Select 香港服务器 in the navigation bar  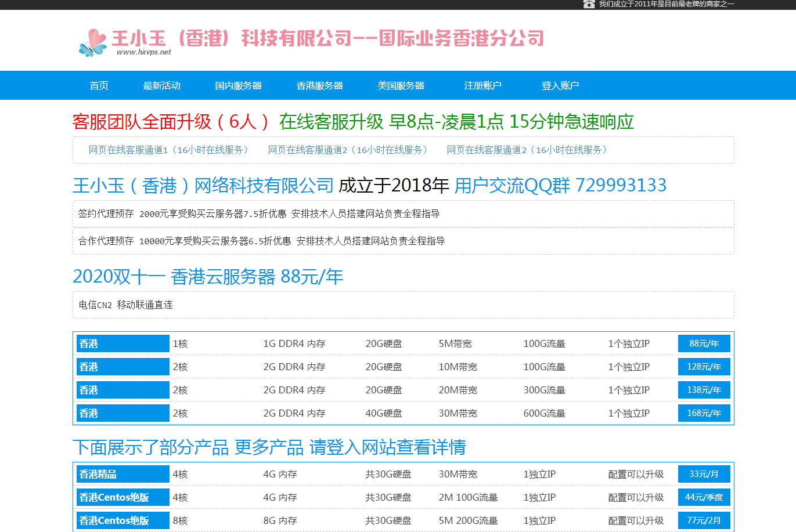click(x=319, y=85)
